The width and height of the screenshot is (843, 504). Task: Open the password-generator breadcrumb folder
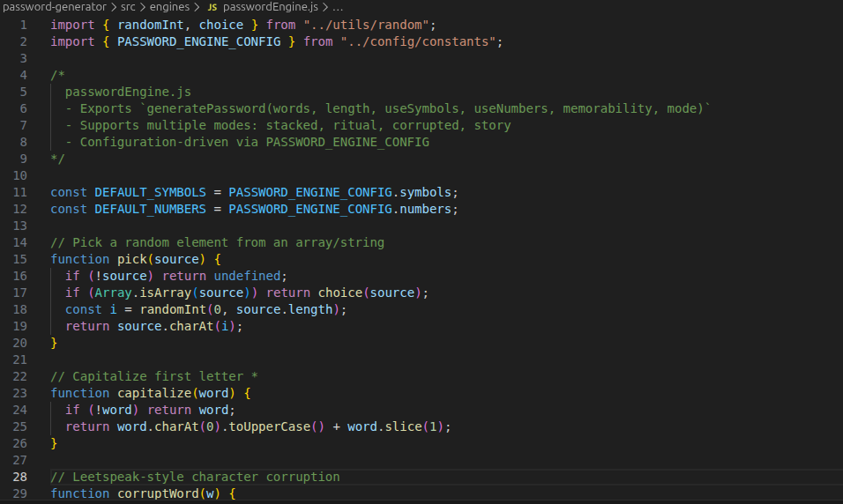(x=55, y=7)
